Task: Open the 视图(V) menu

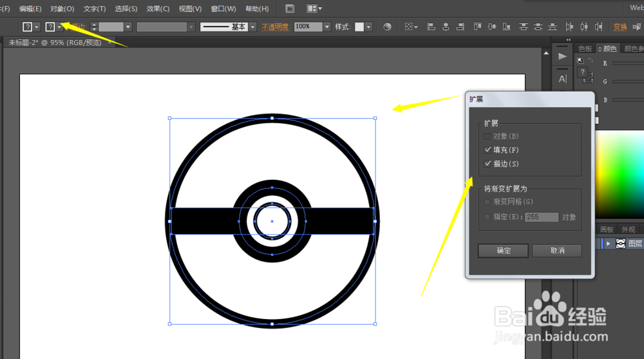Action: [x=190, y=8]
